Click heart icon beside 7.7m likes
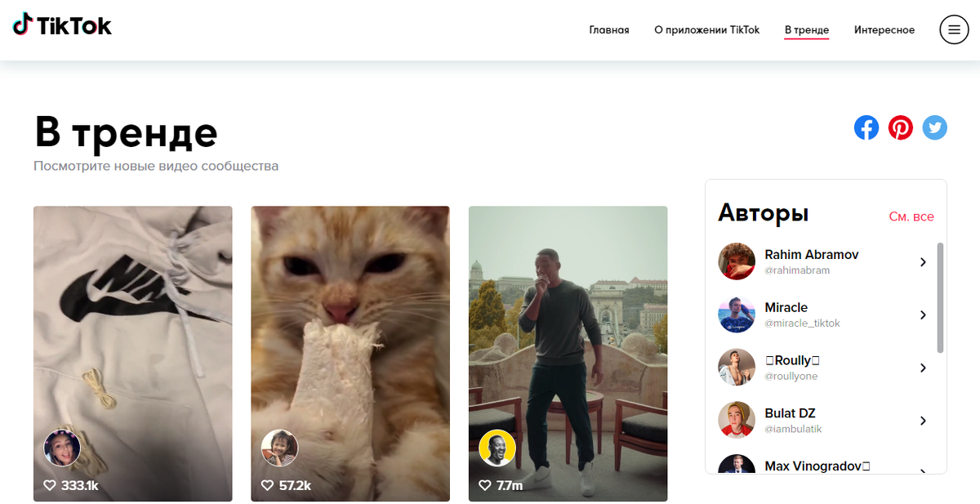980x504 pixels. click(x=485, y=485)
